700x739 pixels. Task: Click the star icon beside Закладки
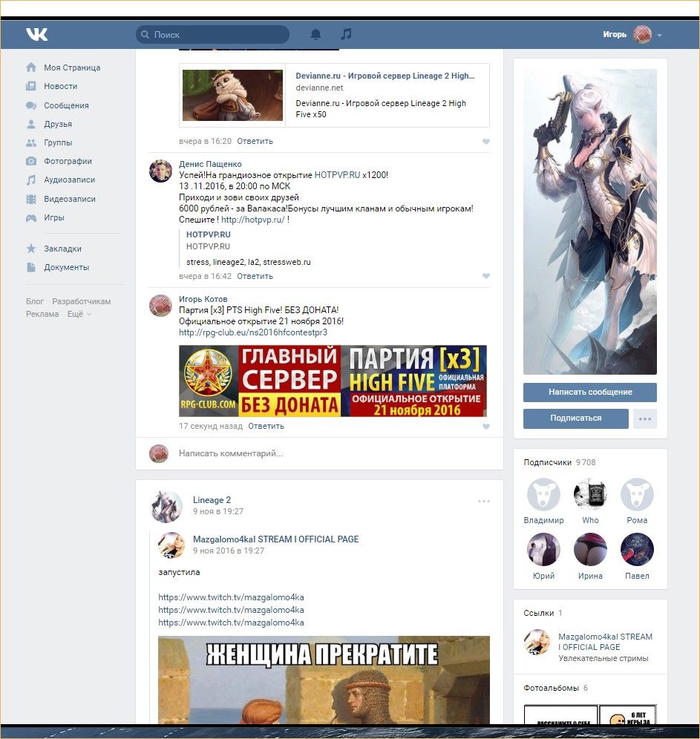pyautogui.click(x=31, y=249)
